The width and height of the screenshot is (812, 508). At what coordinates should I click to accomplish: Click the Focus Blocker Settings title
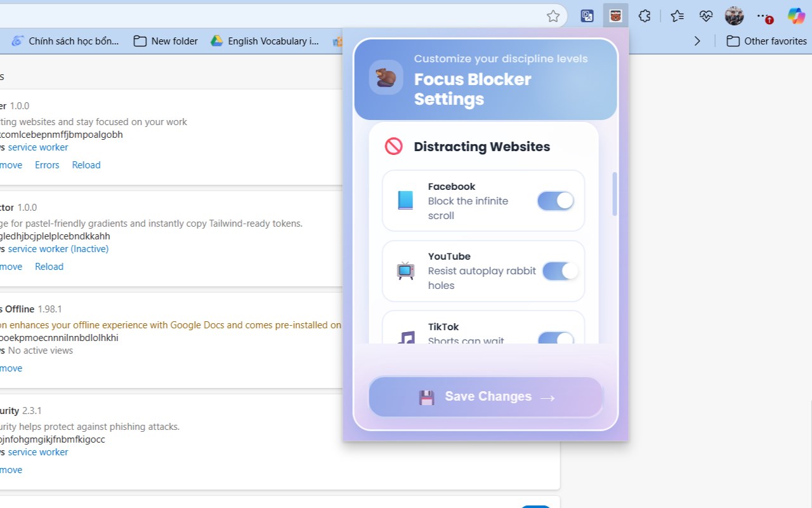pyautogui.click(x=473, y=89)
